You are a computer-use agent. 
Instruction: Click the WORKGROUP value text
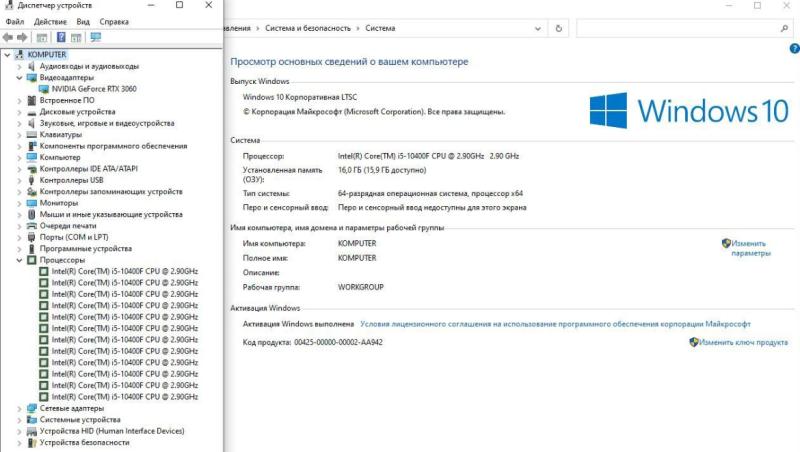coord(361,287)
